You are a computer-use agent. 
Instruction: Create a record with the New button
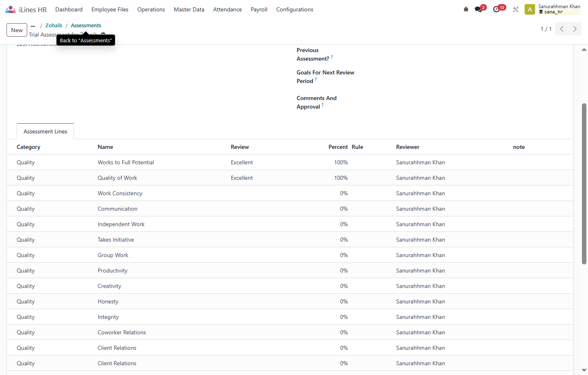[x=17, y=30]
